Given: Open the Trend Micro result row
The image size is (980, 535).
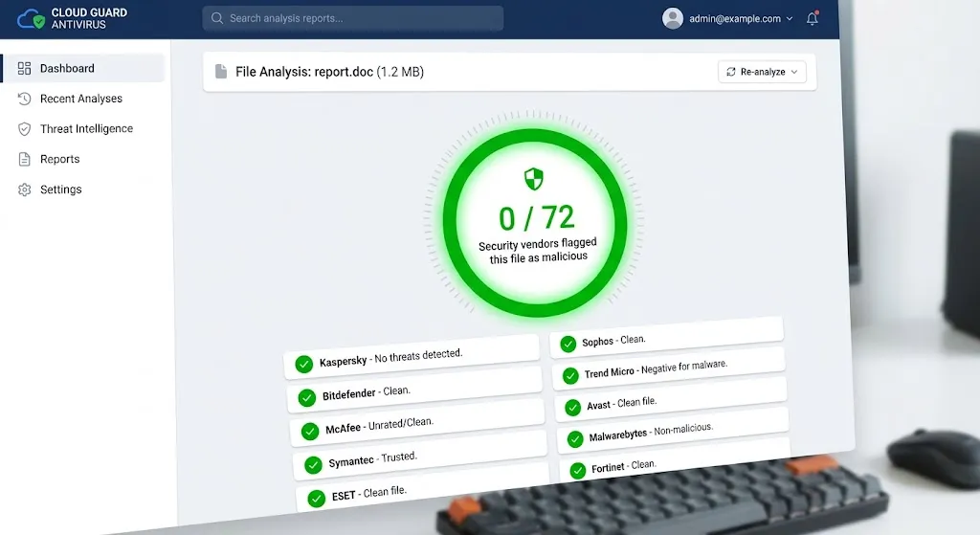Looking at the screenshot, I should (x=669, y=368).
